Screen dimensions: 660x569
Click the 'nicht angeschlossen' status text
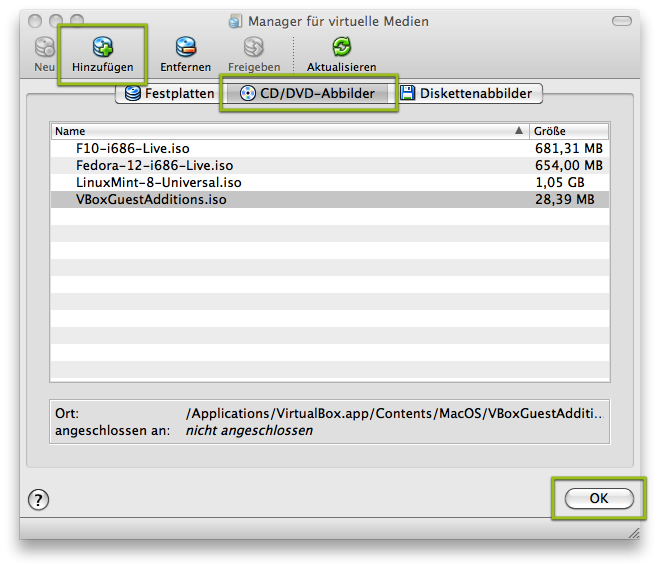click(x=249, y=431)
